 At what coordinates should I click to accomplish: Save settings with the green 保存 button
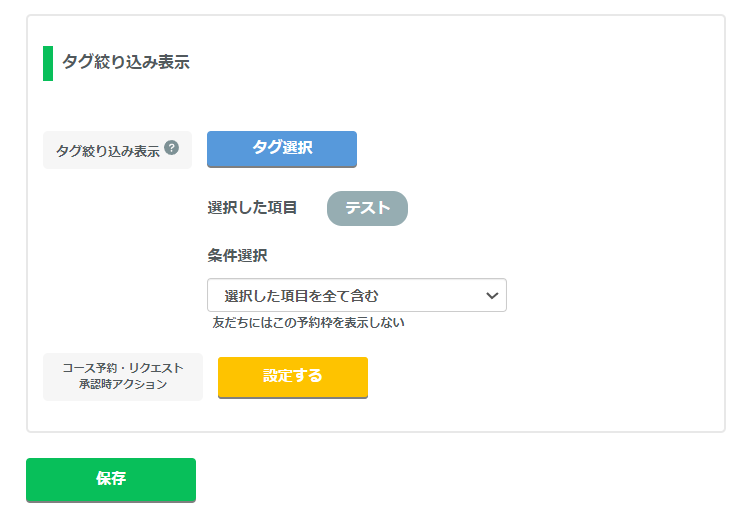(x=111, y=479)
